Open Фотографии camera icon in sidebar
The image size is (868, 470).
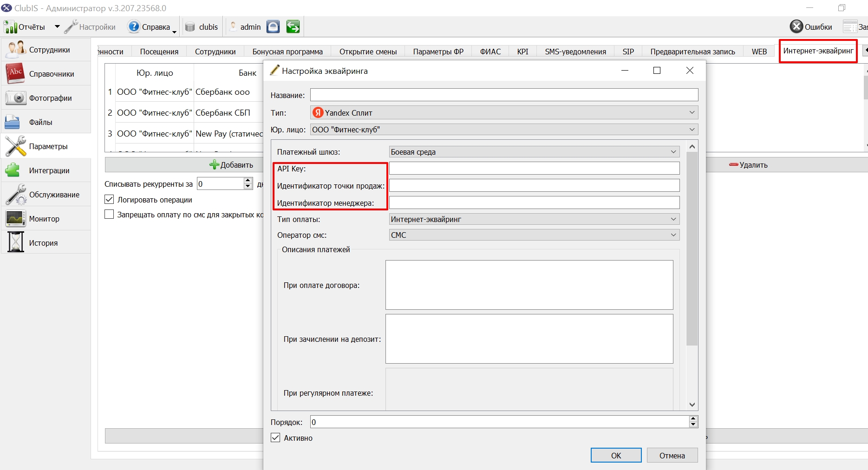click(x=15, y=98)
